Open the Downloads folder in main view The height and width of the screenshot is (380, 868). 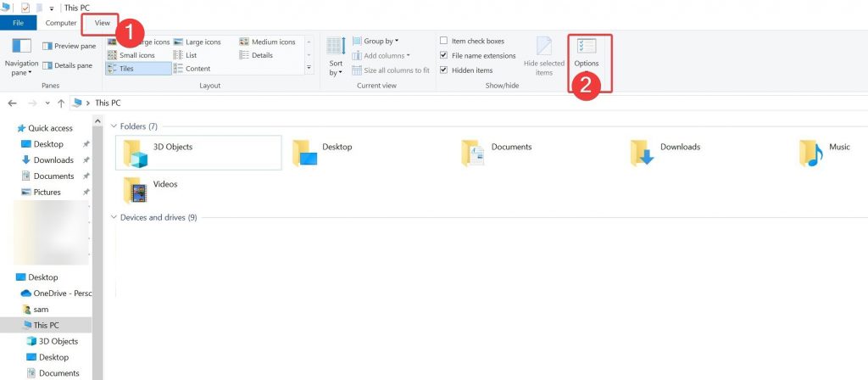point(643,153)
